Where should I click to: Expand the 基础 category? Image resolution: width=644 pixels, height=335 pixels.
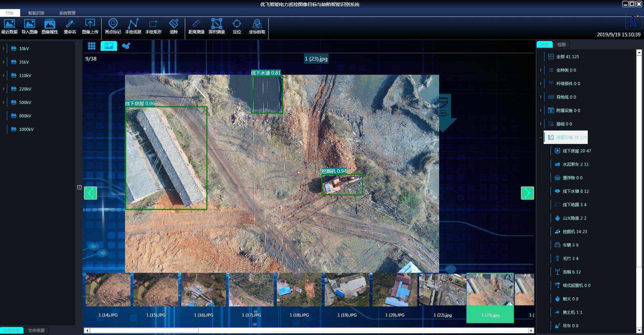[x=541, y=124]
